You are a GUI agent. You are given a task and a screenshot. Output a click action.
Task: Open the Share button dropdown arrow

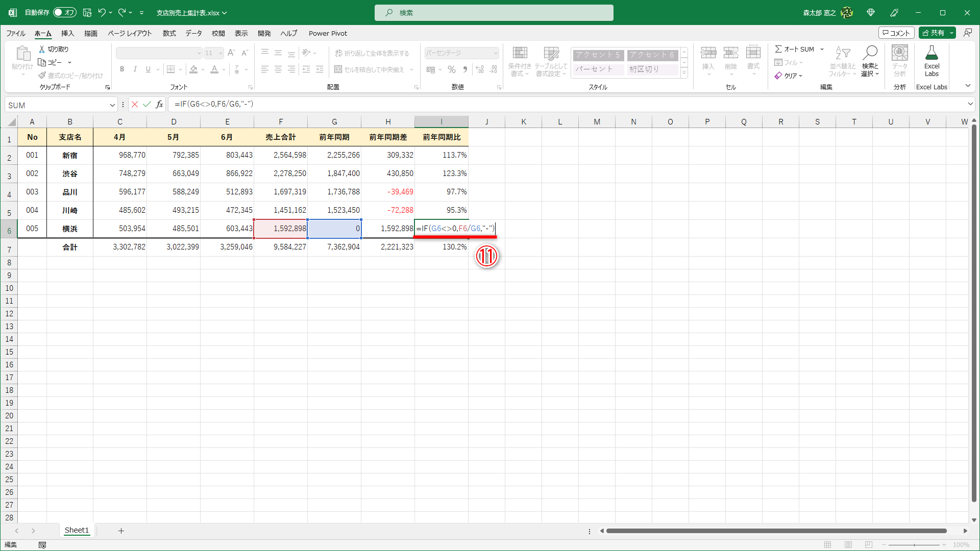952,33
